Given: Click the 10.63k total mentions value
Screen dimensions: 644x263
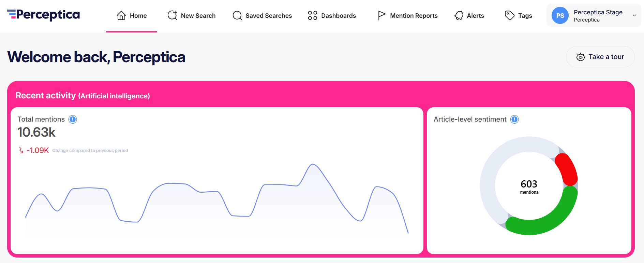Looking at the screenshot, I should click(36, 132).
